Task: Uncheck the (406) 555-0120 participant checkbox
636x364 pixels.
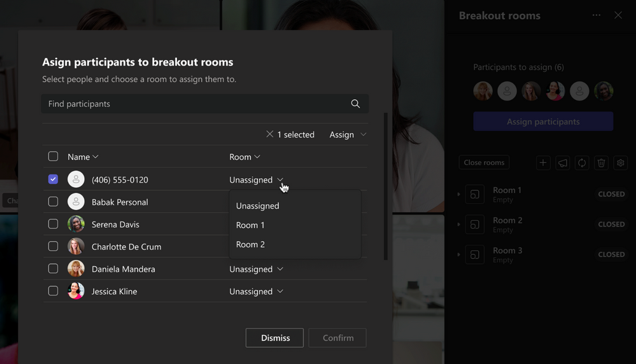Action: (53, 179)
